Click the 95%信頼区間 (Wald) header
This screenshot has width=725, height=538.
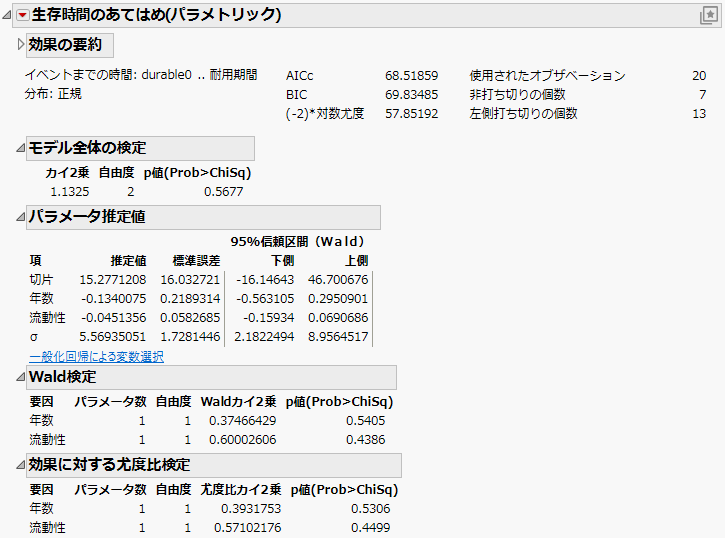click(x=297, y=241)
